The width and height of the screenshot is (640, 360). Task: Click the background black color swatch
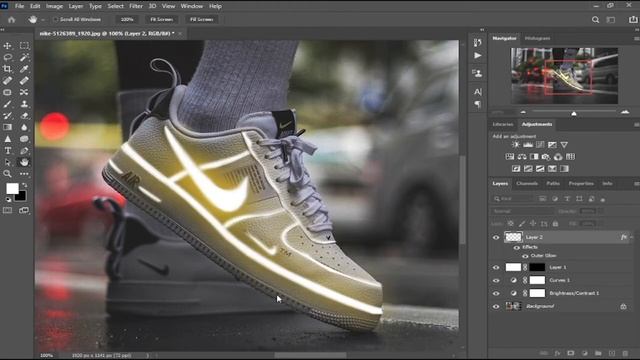[21, 197]
